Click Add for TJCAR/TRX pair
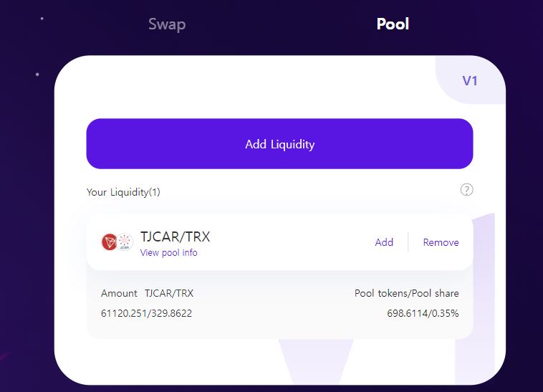 click(384, 242)
